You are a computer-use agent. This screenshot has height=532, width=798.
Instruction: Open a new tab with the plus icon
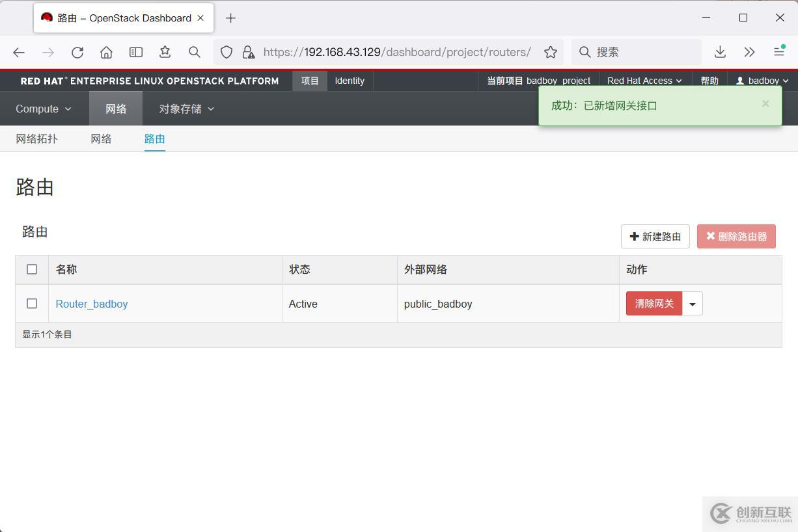click(230, 18)
